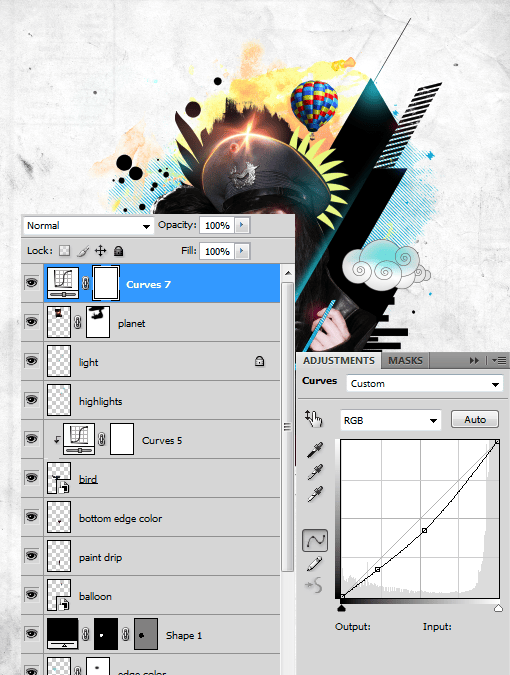Select the edit points curve tool
Screen dimensions: 510x675
point(315,540)
